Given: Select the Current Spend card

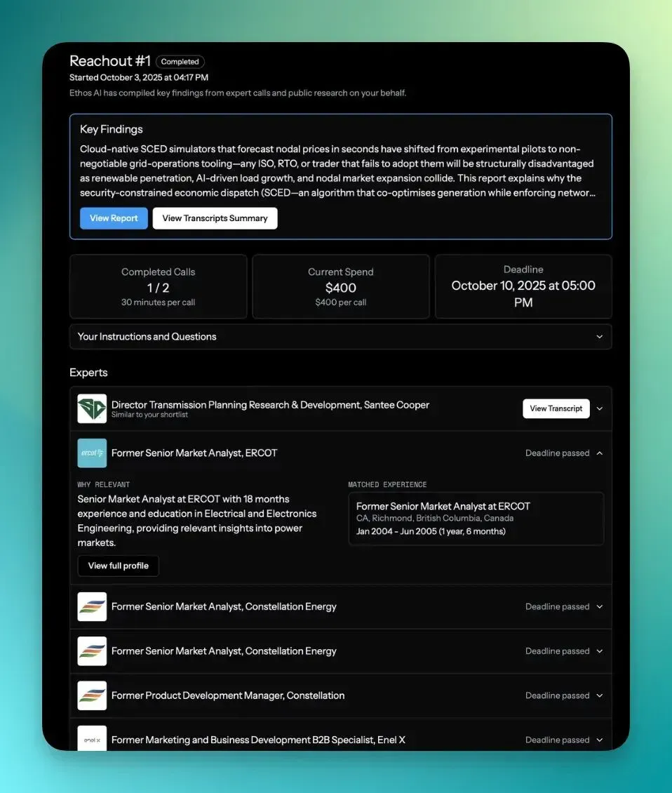Looking at the screenshot, I should point(341,287).
